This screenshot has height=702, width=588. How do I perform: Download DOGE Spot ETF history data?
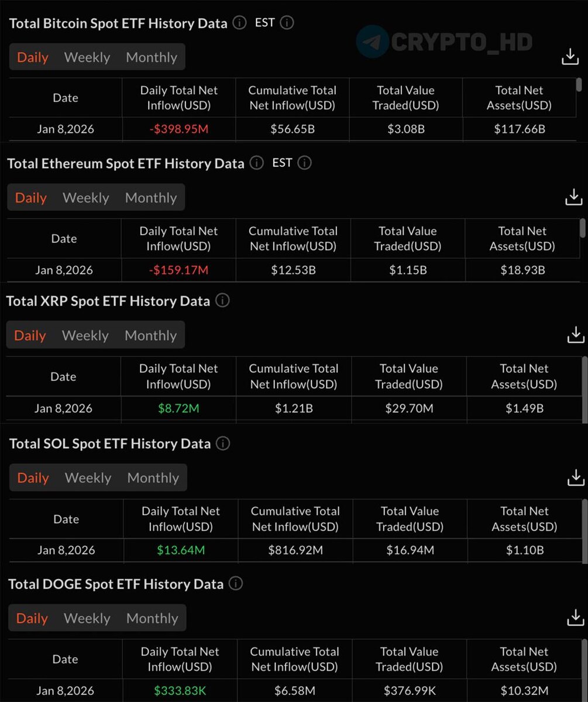coord(576,617)
